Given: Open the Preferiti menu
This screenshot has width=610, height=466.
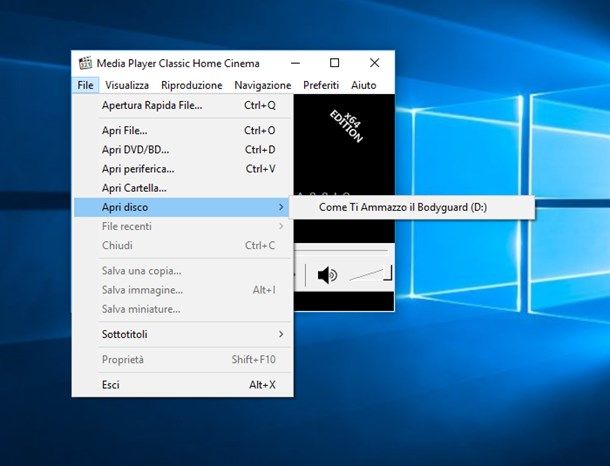Looking at the screenshot, I should (321, 86).
